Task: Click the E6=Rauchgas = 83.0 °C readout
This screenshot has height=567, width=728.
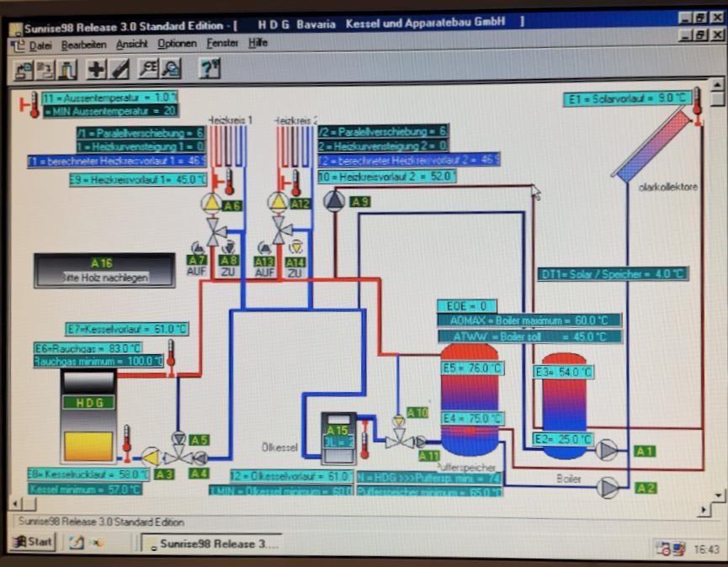Action: pyautogui.click(x=88, y=348)
